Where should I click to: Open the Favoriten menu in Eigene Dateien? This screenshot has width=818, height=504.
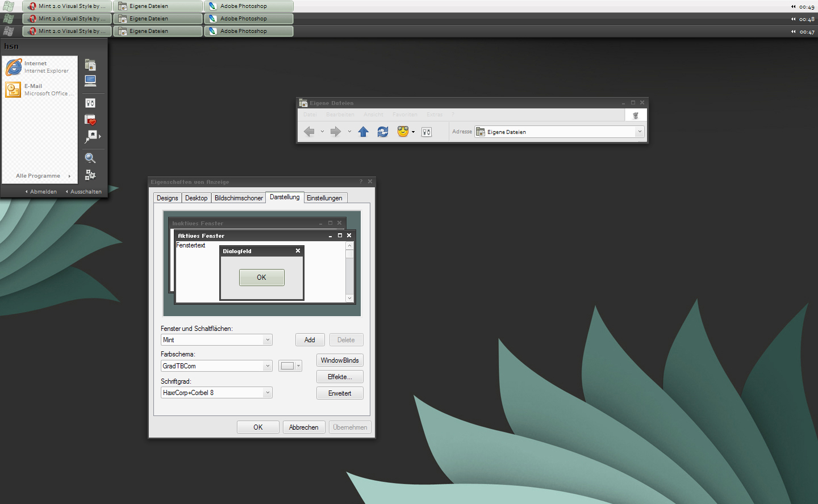pyautogui.click(x=405, y=115)
